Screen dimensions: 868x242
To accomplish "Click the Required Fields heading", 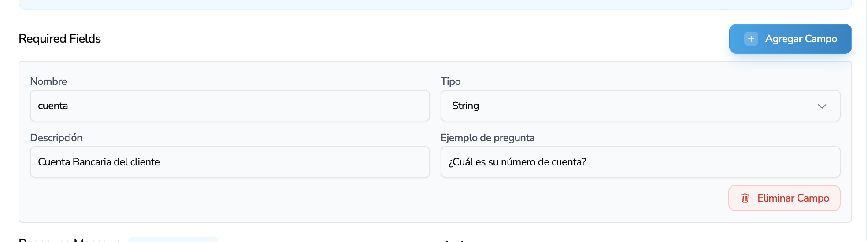I will (60, 39).
